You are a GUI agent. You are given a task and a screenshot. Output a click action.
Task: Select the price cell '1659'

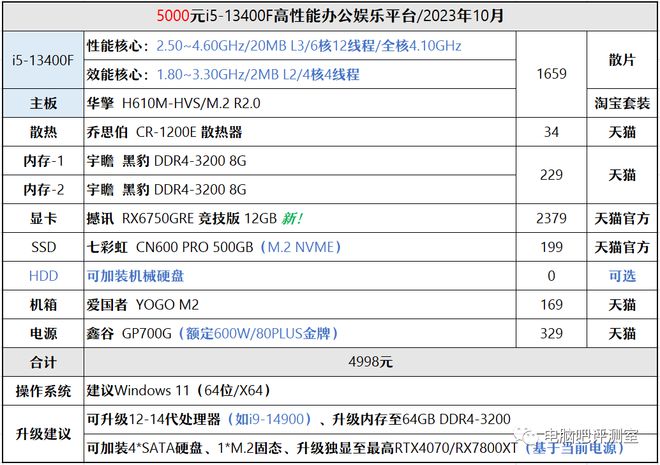(x=551, y=74)
